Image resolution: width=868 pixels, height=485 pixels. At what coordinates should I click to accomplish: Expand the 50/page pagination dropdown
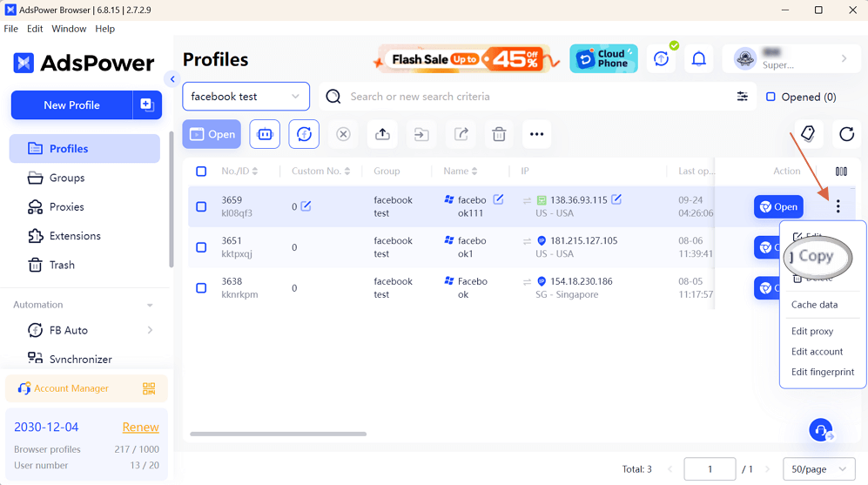(818, 469)
